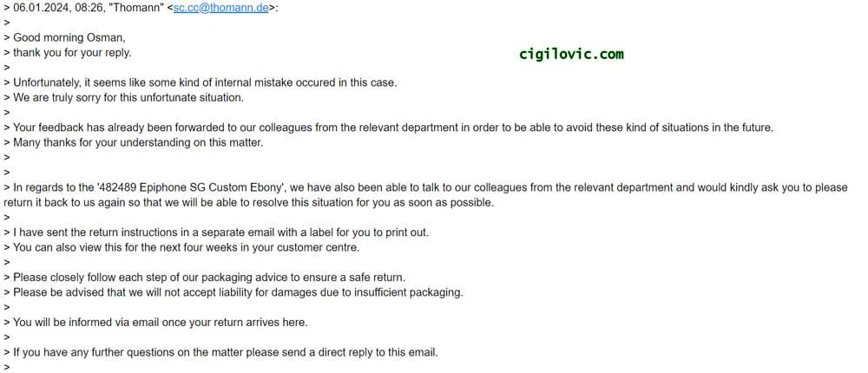Click the "I have sent the return instructions" line

tap(220, 232)
